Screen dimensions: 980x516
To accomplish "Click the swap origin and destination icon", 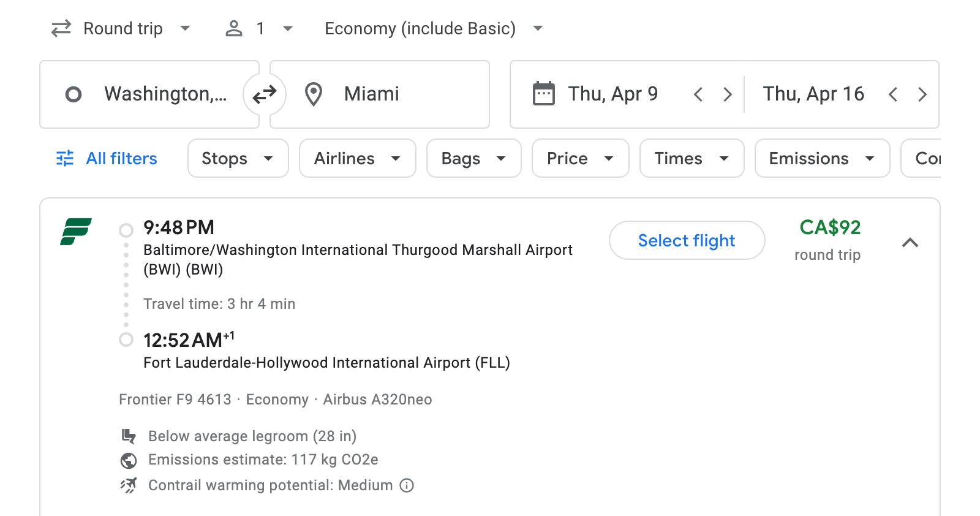I will tap(263, 94).
